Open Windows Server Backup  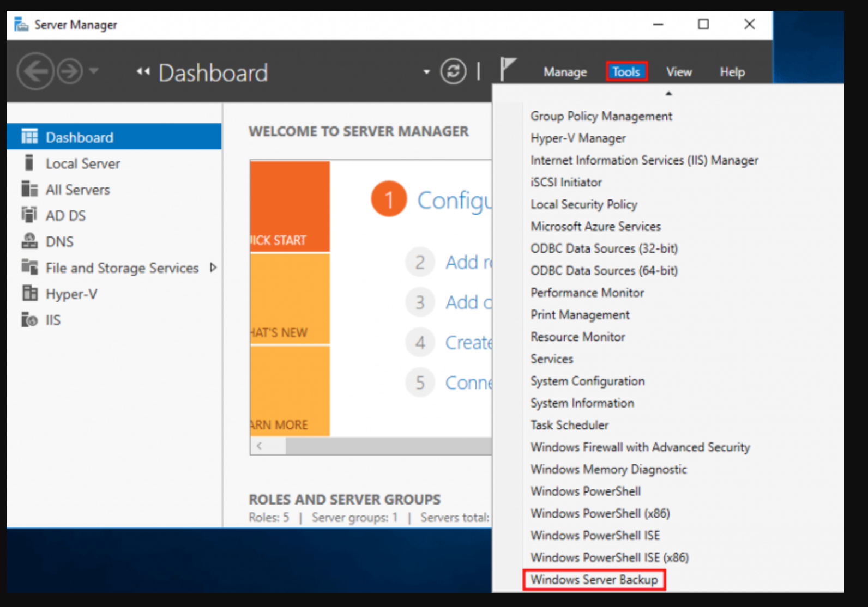[x=594, y=580]
